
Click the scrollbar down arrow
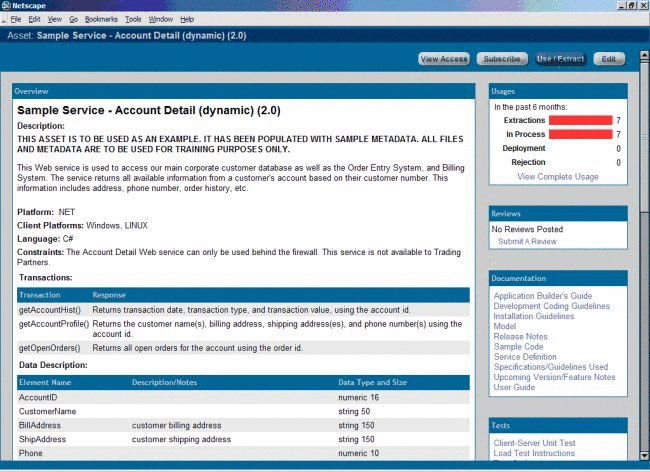click(x=644, y=456)
